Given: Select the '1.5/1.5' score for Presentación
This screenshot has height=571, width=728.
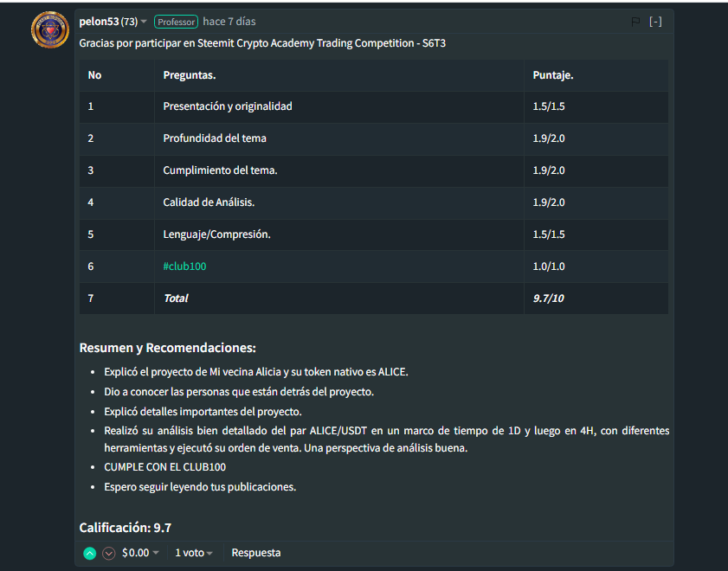Looking at the screenshot, I should (549, 106).
